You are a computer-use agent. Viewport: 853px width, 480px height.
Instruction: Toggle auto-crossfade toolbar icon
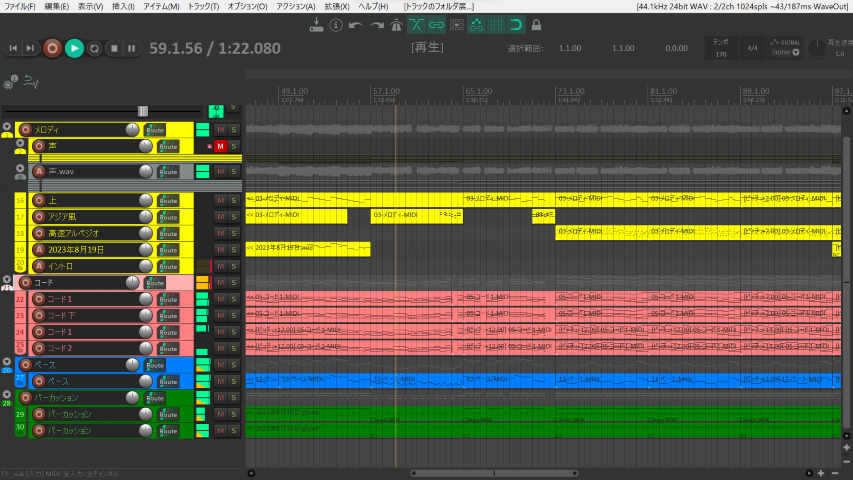(x=416, y=25)
